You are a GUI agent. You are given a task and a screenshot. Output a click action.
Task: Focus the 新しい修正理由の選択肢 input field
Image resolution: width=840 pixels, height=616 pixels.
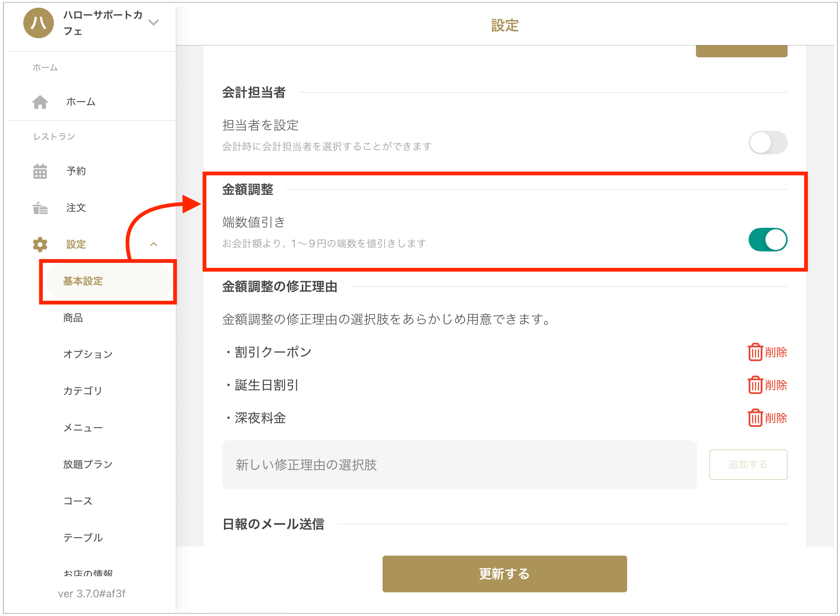click(x=459, y=465)
